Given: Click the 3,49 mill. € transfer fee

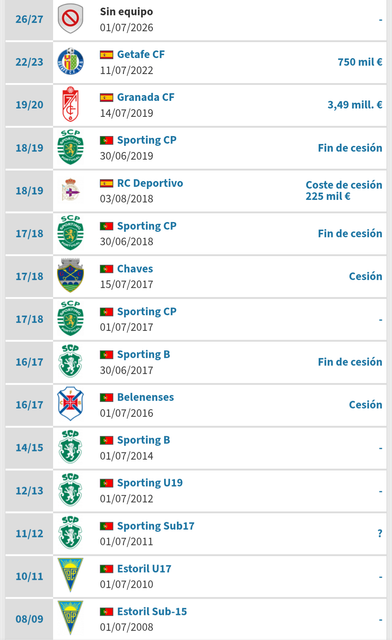Looking at the screenshot, I should [355, 105].
